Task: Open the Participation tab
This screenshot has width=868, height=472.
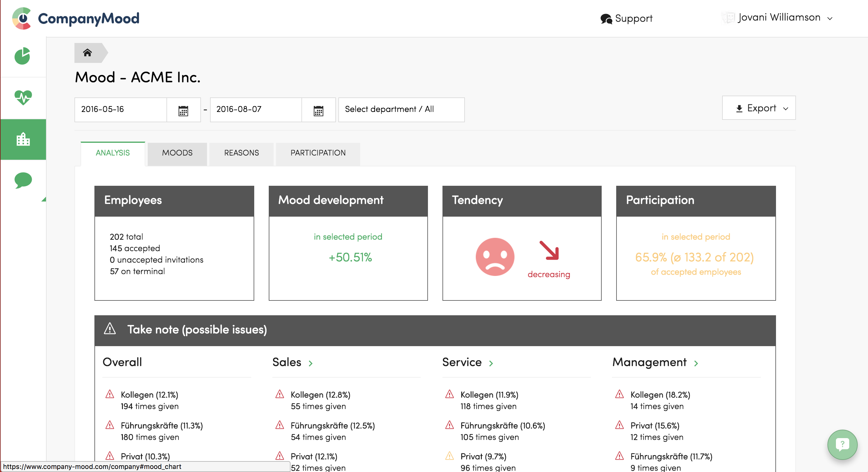Action: click(318, 153)
